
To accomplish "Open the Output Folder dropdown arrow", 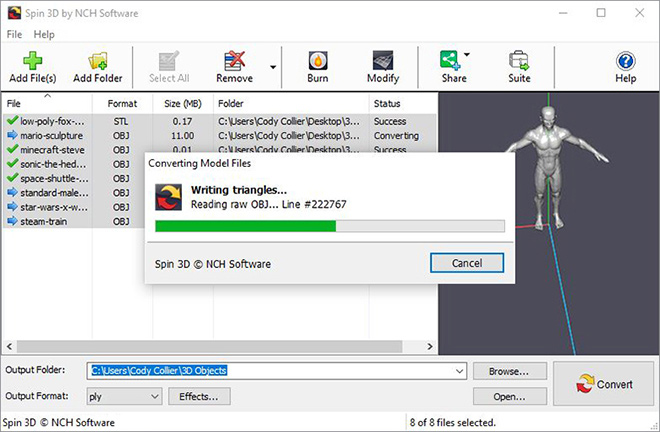I will 459,371.
